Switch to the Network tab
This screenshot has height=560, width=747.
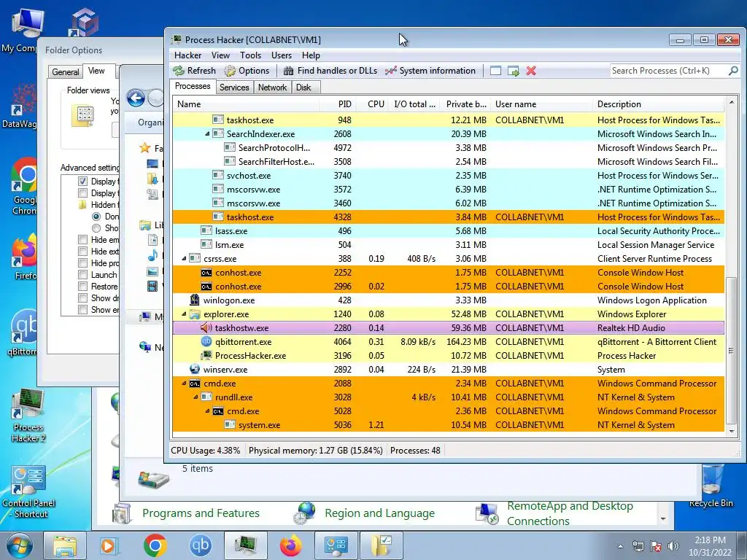[272, 87]
